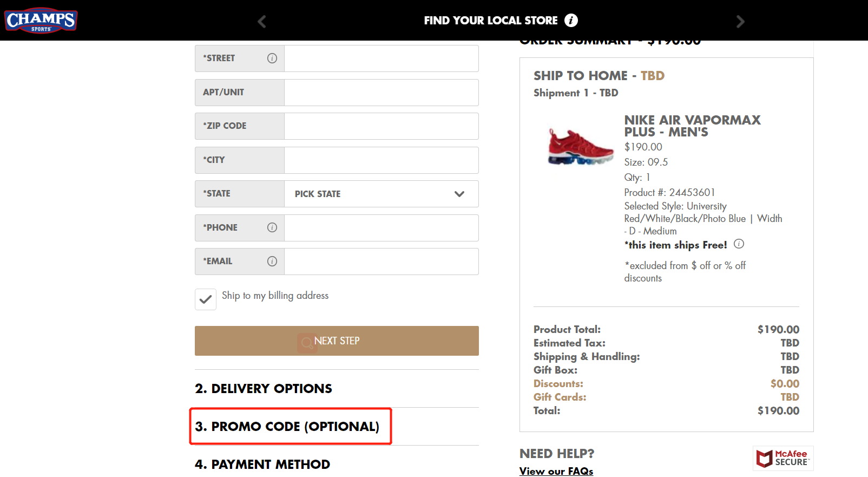This screenshot has width=868, height=477.
Task: Click the Next Step button
Action: (337, 341)
